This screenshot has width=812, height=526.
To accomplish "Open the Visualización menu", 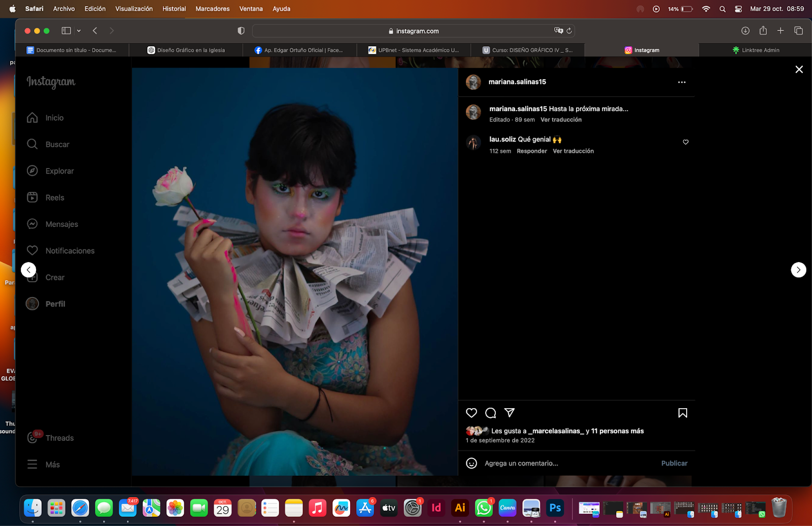I will 134,9.
